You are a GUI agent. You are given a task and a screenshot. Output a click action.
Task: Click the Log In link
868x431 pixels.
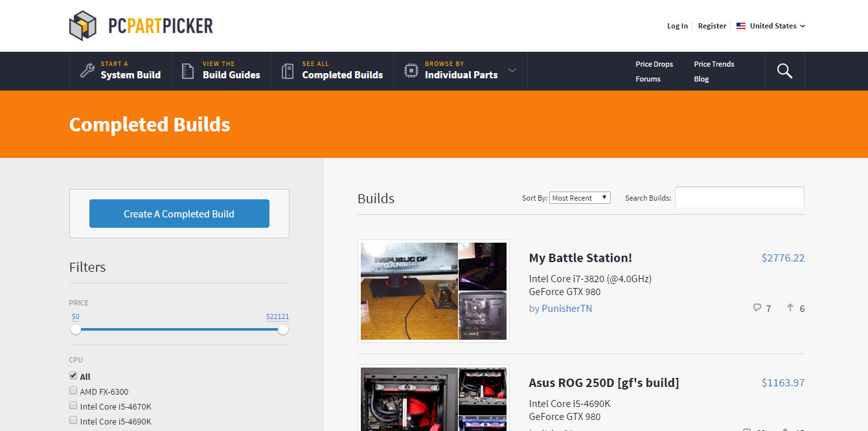678,26
